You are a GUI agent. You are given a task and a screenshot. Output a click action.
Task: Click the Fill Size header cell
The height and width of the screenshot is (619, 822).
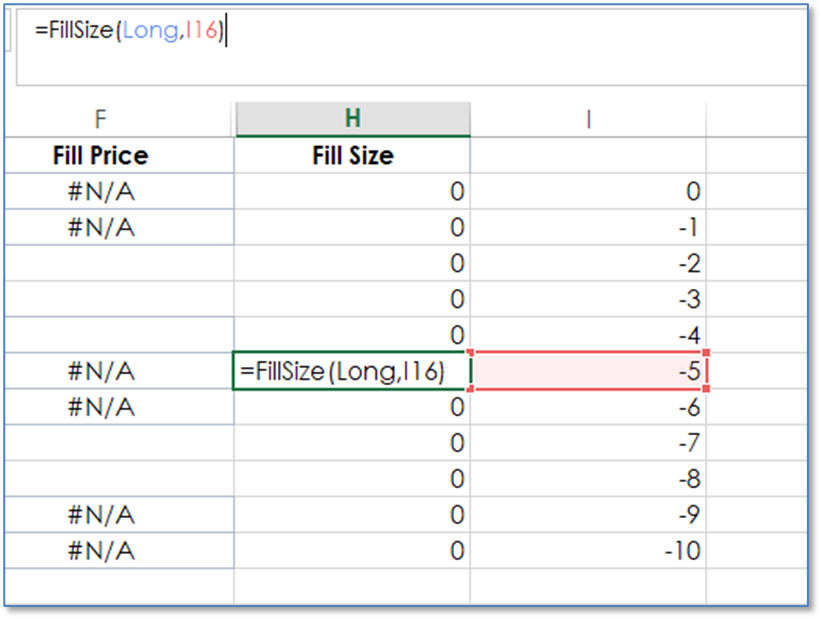click(x=352, y=155)
